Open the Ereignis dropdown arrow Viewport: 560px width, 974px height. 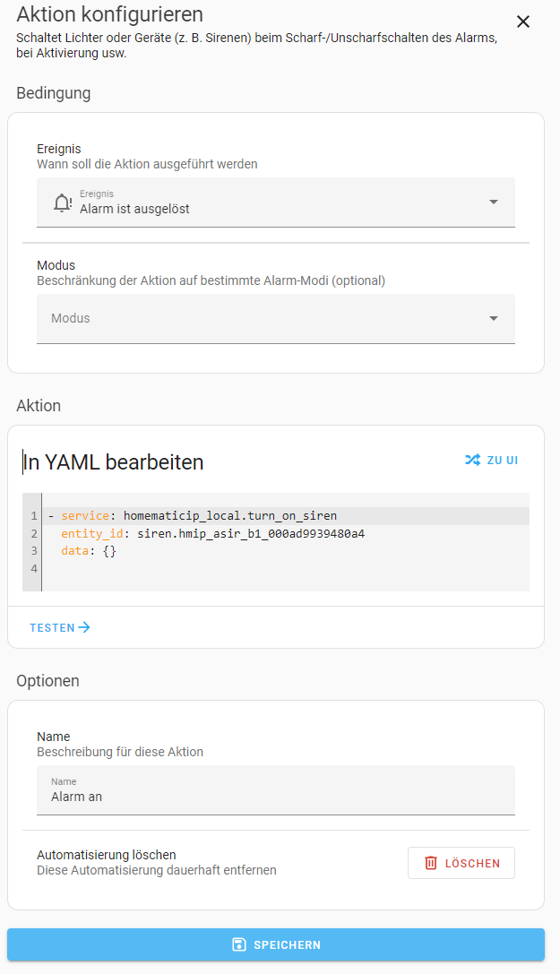coord(494,202)
